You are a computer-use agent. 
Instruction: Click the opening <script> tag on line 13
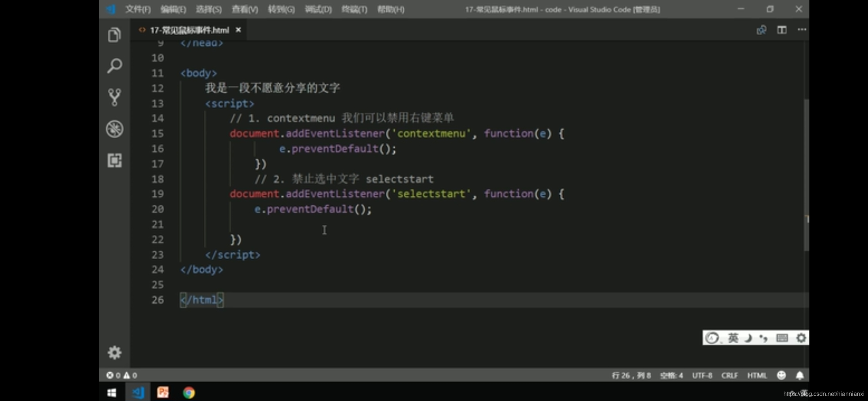(x=230, y=104)
